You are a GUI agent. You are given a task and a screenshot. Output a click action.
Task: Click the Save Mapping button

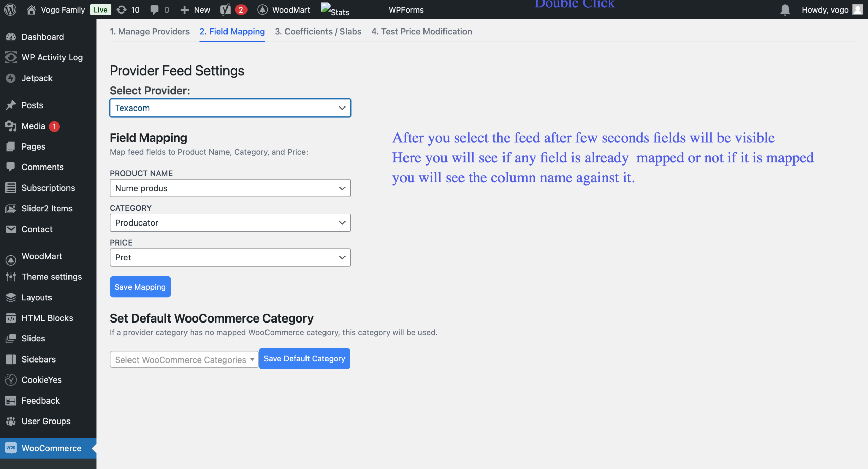point(140,287)
